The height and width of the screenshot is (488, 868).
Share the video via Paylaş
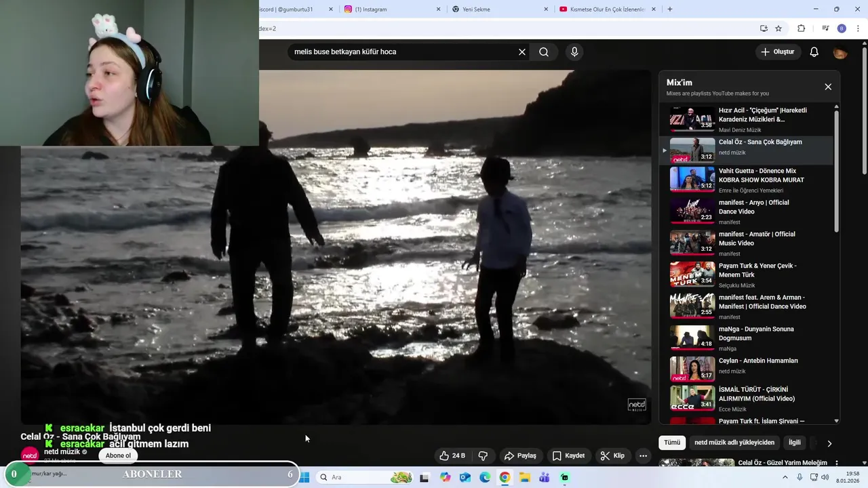(x=520, y=455)
